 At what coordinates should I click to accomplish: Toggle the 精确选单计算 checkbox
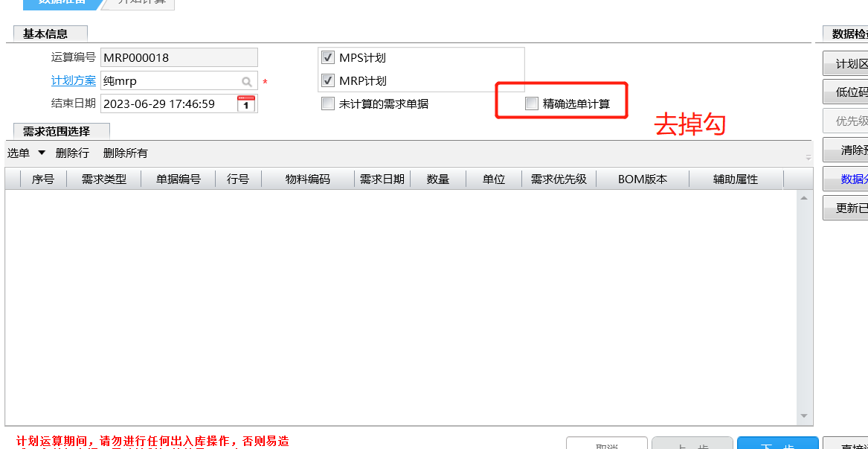click(531, 104)
